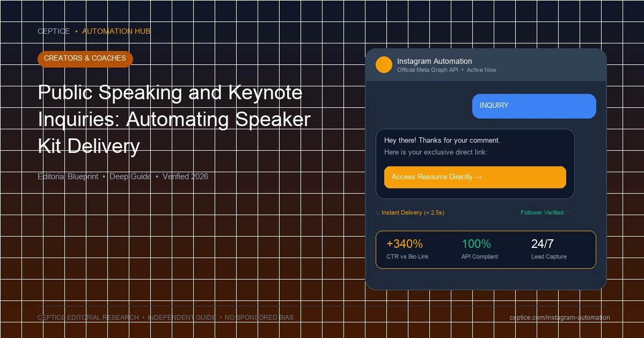Click the Hey there! Thanks message line
This screenshot has width=644, height=338.
coord(442,141)
